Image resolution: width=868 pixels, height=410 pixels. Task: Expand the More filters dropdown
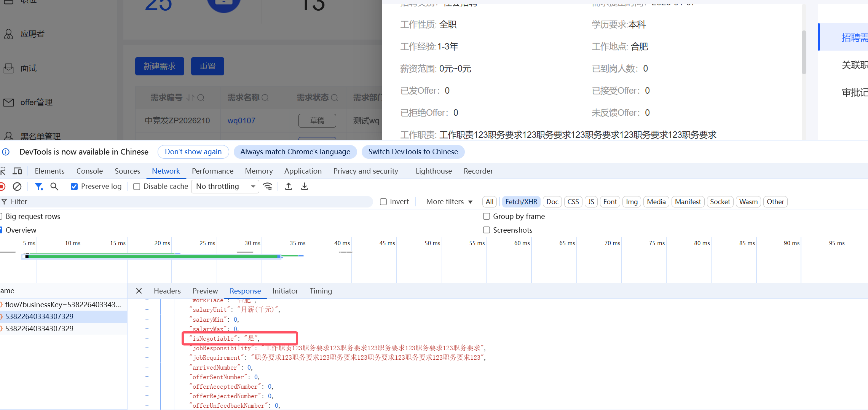449,201
